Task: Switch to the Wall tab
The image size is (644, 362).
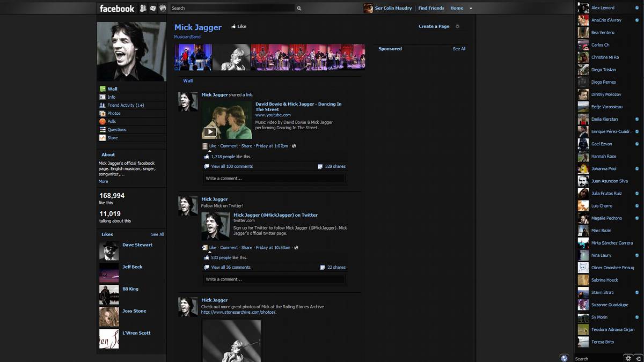Action: pyautogui.click(x=188, y=80)
